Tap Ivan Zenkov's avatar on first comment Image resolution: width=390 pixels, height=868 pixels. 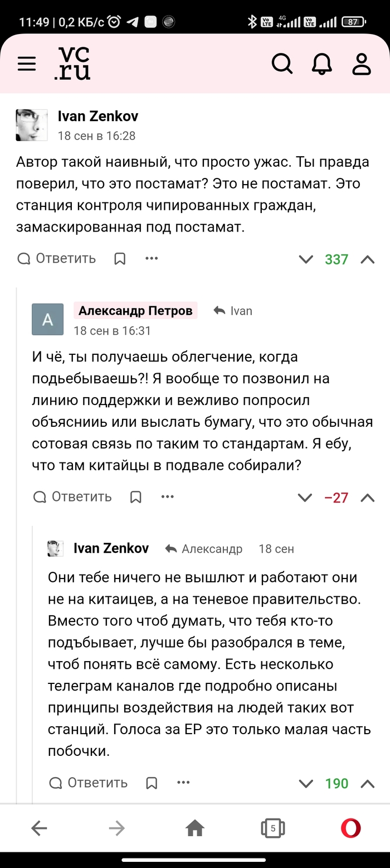tap(32, 124)
